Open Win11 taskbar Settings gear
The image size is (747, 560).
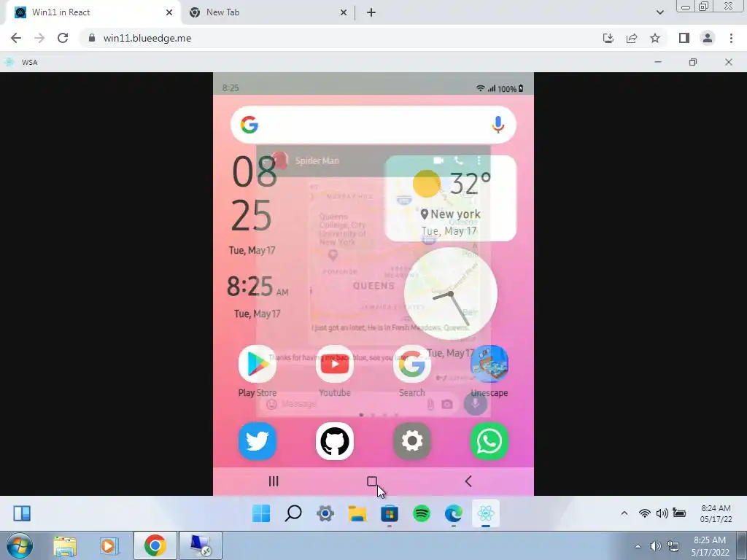(325, 513)
